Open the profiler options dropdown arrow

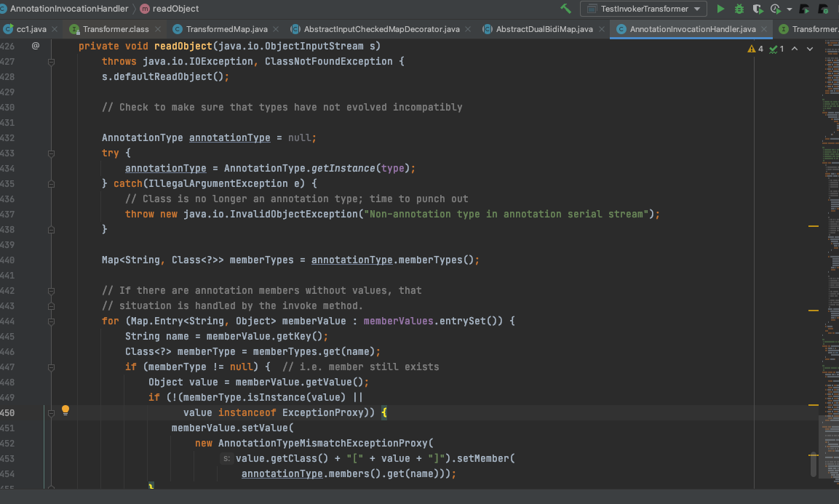[x=790, y=9]
